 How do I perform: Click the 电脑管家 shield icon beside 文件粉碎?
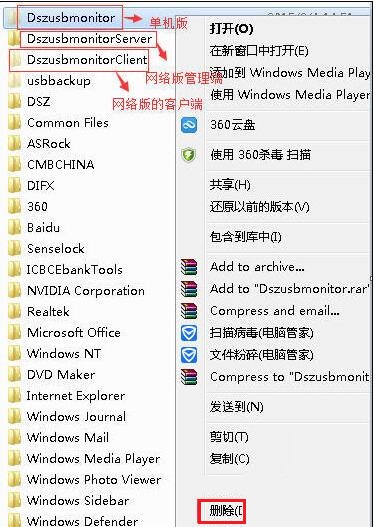[189, 355]
